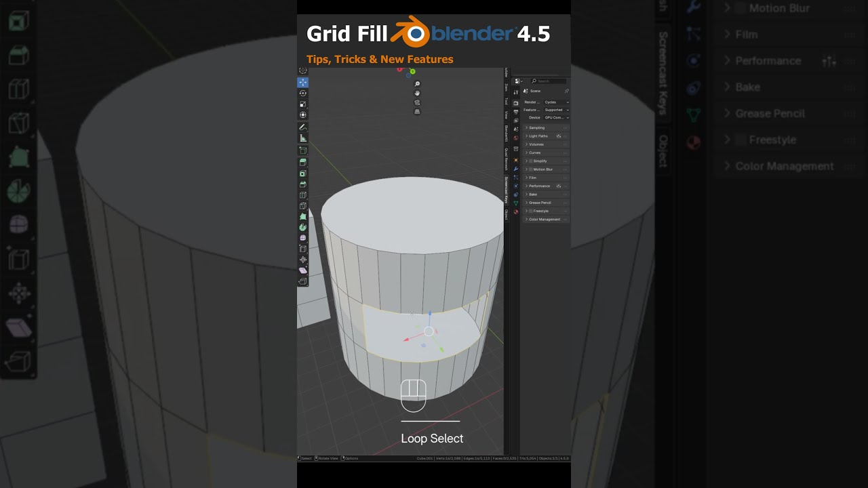Expand the Color Management panel

(x=546, y=220)
